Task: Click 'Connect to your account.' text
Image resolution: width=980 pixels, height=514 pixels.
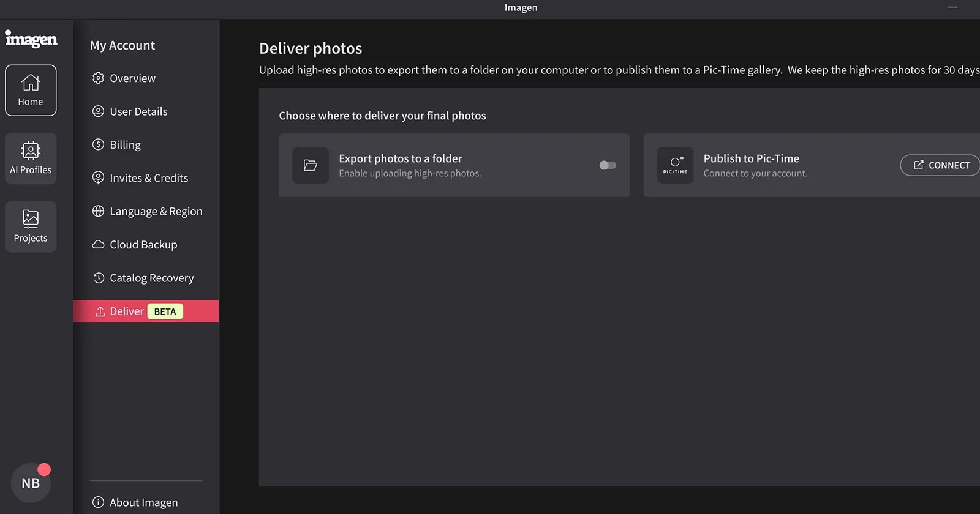Action: click(x=755, y=173)
